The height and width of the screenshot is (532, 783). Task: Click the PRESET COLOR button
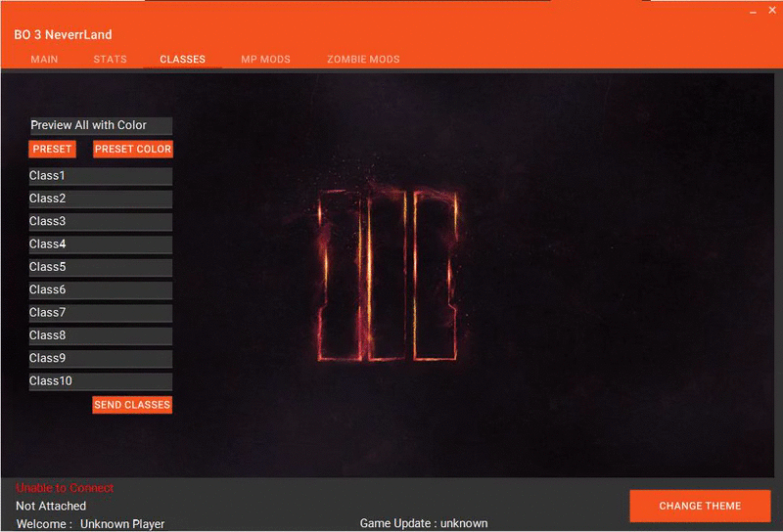point(133,149)
